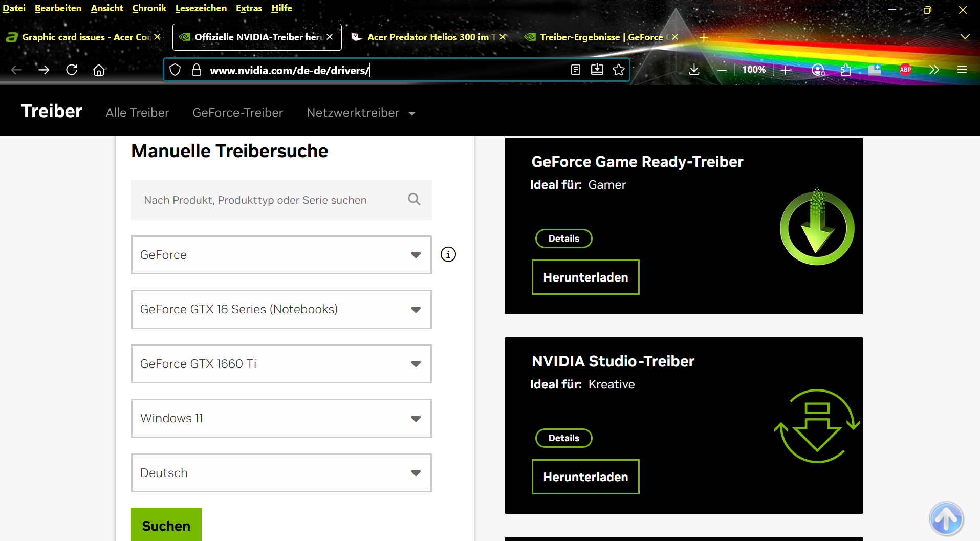The height and width of the screenshot is (541, 980).
Task: Click the 'Ideal für: Kreative' text
Action: [x=582, y=384]
